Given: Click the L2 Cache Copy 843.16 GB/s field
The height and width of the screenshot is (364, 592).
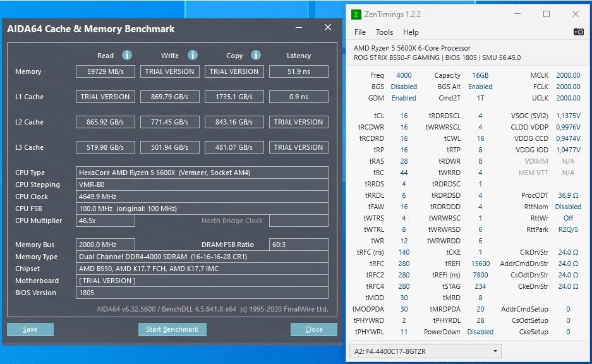Looking at the screenshot, I should point(234,122).
